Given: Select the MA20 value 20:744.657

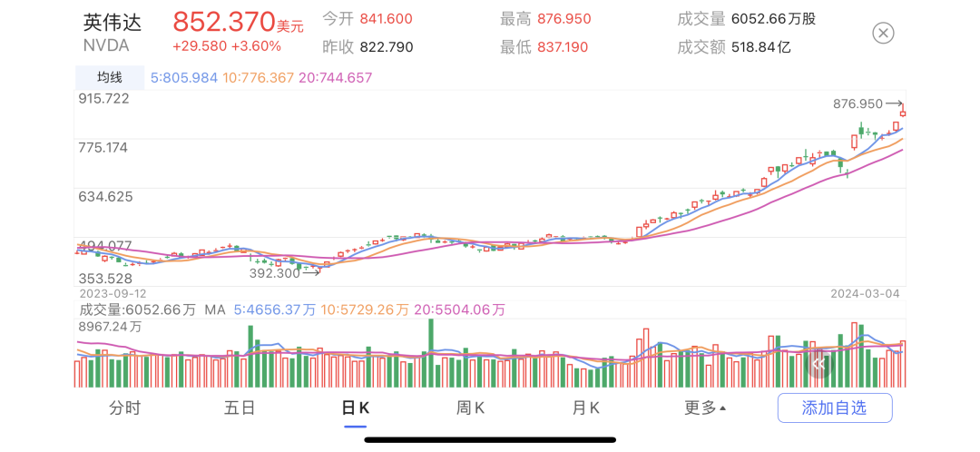Looking at the screenshot, I should [335, 78].
